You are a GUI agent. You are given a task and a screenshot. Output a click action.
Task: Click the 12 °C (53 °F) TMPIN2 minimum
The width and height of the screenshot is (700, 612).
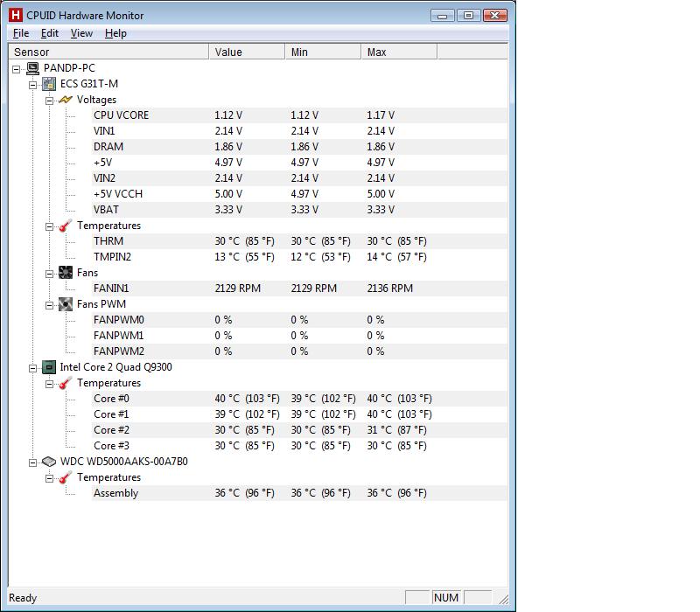[x=320, y=257]
